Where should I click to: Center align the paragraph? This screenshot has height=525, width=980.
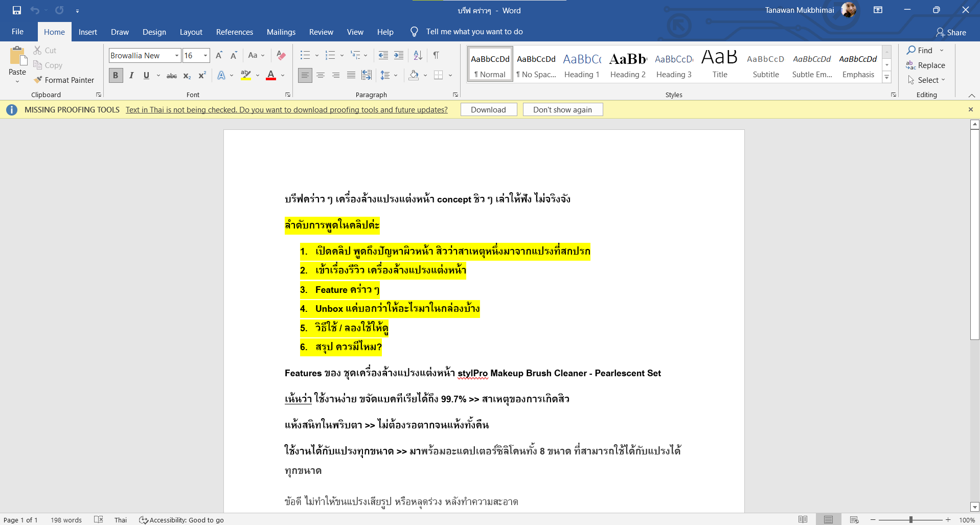pyautogui.click(x=321, y=76)
